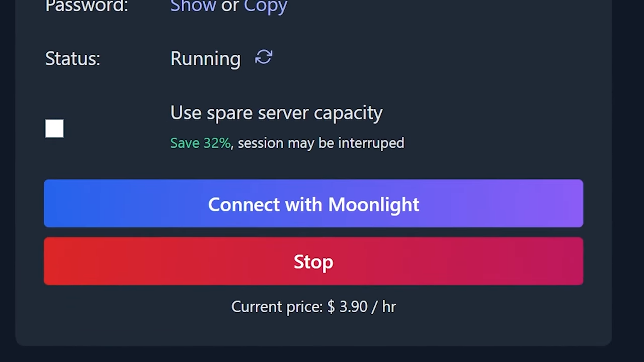Viewport: 644px width, 362px height.
Task: Copy the password via the Copy link
Action: pos(265,6)
